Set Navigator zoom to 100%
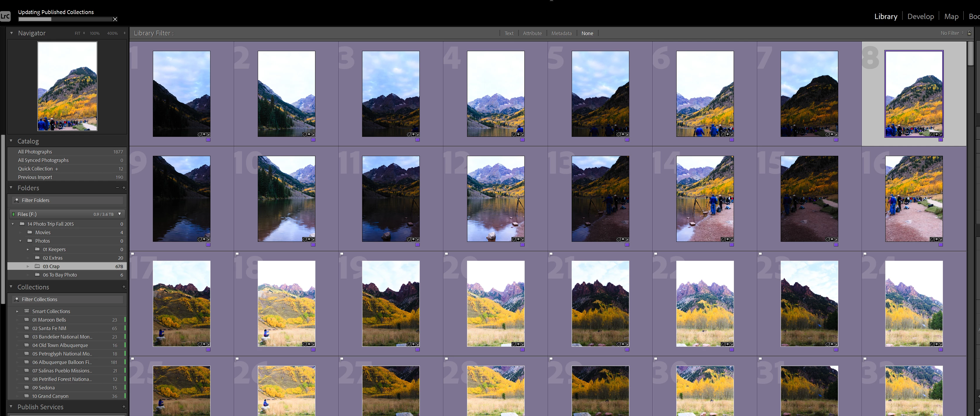This screenshot has height=416, width=980. (x=94, y=34)
